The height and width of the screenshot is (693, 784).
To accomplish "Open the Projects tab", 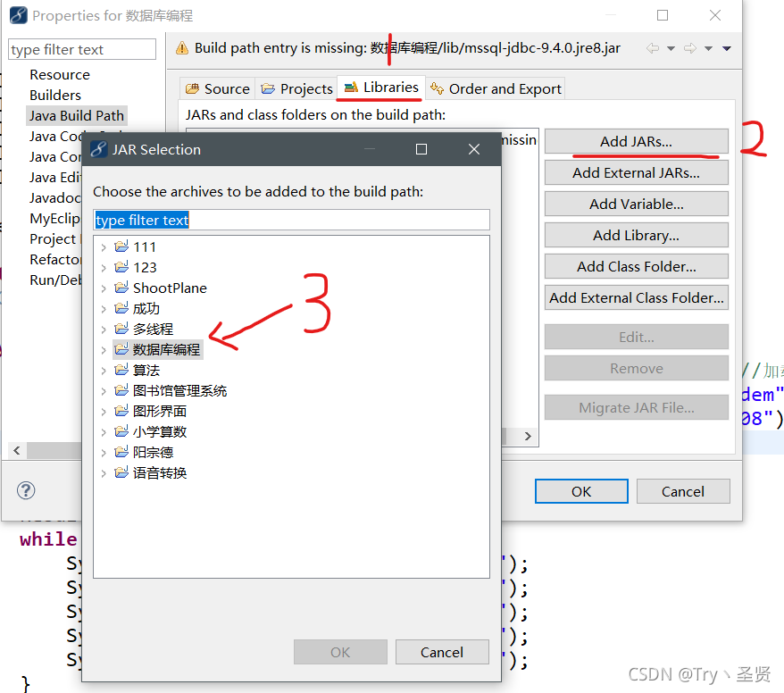I will [296, 88].
